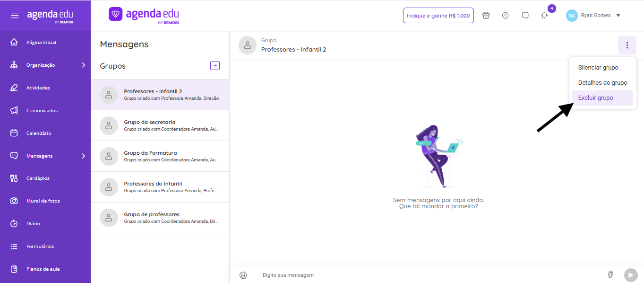This screenshot has height=283, width=644.
Task: Click the Diário icon in the sidebar
Action: [14, 223]
